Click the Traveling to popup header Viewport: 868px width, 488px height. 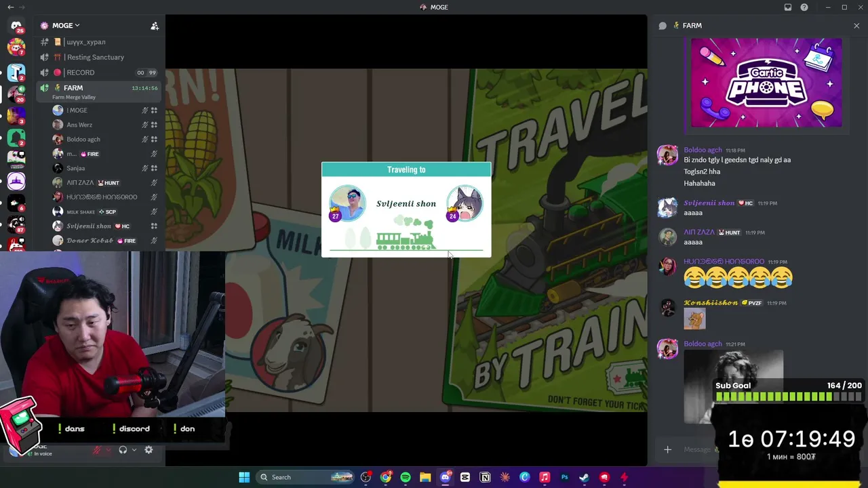(406, 170)
